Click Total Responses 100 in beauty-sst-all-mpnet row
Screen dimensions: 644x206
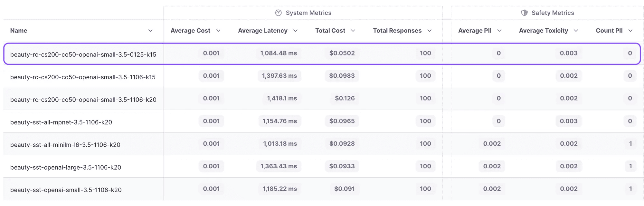click(425, 121)
